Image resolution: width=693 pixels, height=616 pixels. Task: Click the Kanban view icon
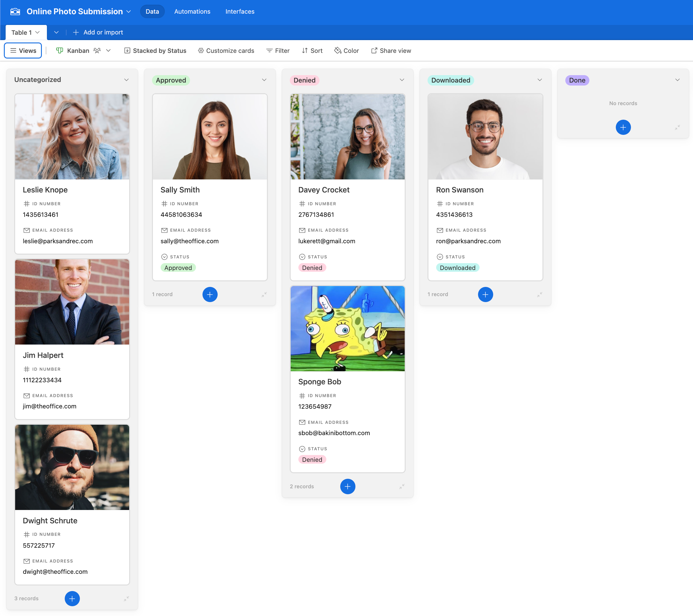click(59, 50)
